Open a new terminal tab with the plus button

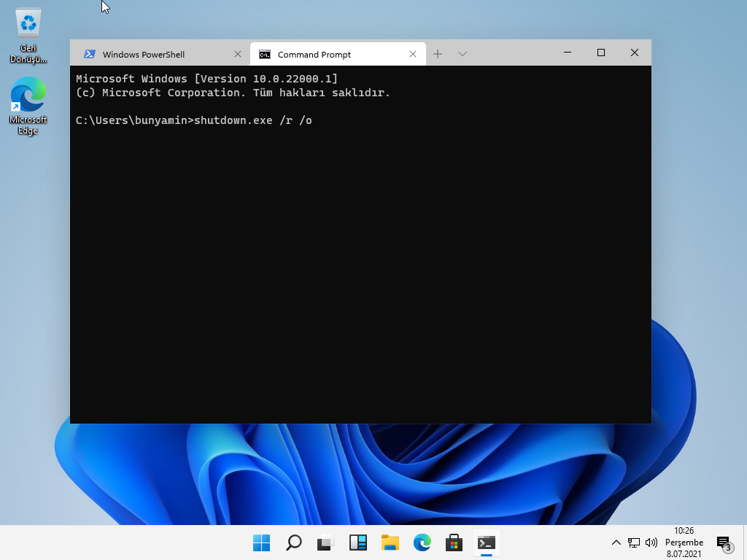438,53
